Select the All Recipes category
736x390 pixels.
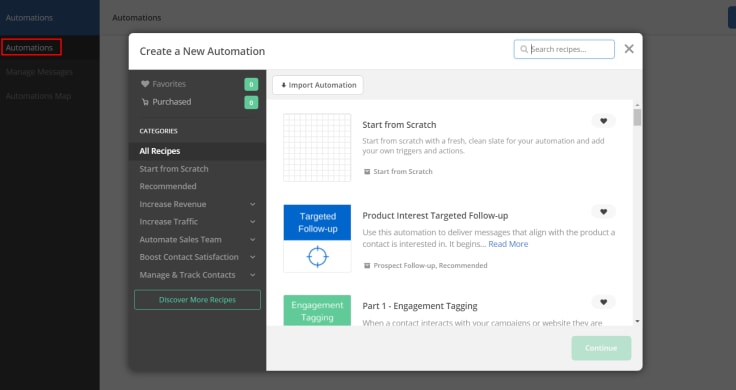[197, 151]
